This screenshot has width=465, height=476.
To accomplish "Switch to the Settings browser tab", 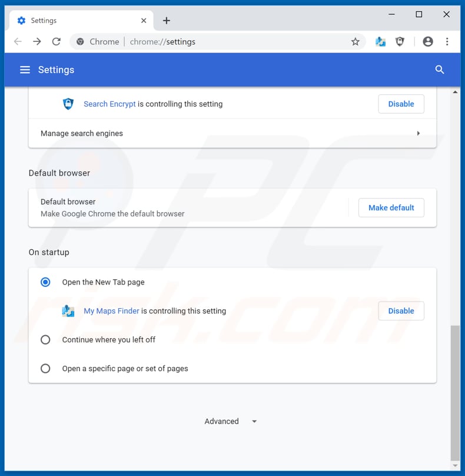I will click(81, 21).
